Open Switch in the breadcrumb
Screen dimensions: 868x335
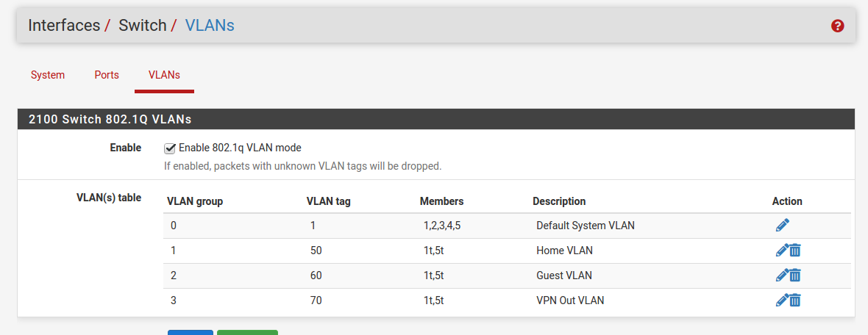(142, 25)
